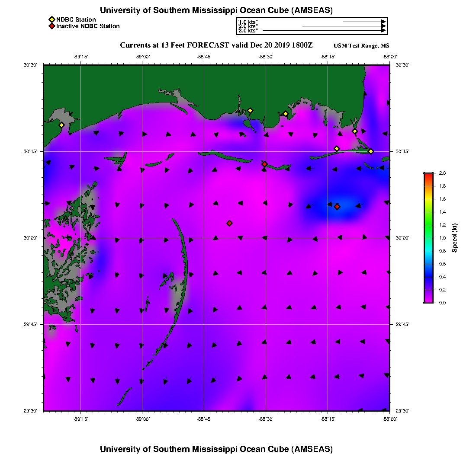Click the red inactive station on the 88°30' line
The image size is (476, 454).
click(264, 164)
